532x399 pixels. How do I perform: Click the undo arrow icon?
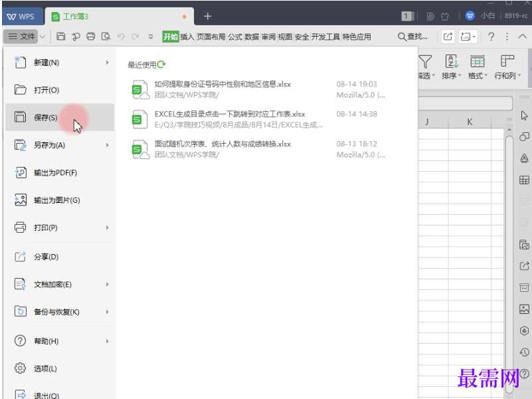pyautogui.click(x=121, y=37)
